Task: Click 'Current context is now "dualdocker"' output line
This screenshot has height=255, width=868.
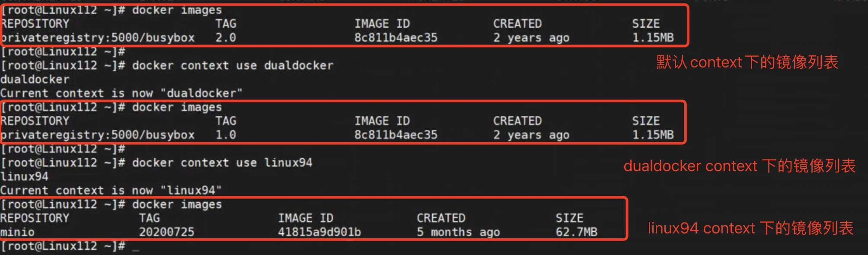Action: pos(121,93)
